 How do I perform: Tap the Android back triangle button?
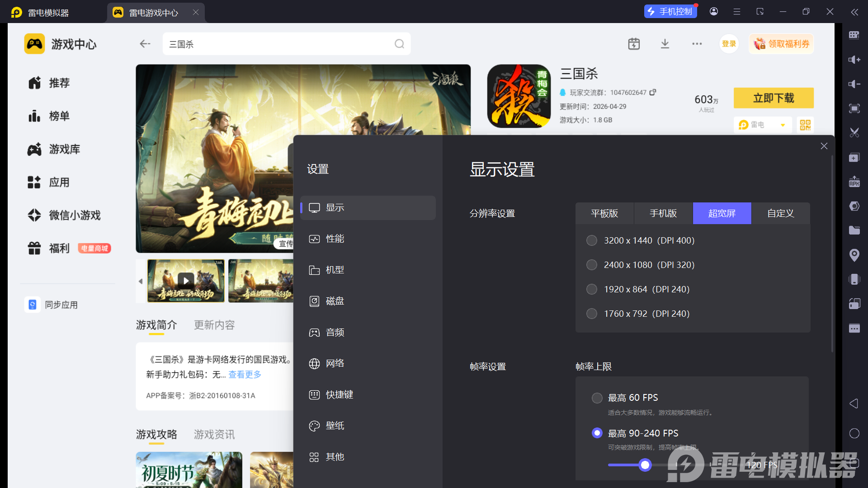854,404
